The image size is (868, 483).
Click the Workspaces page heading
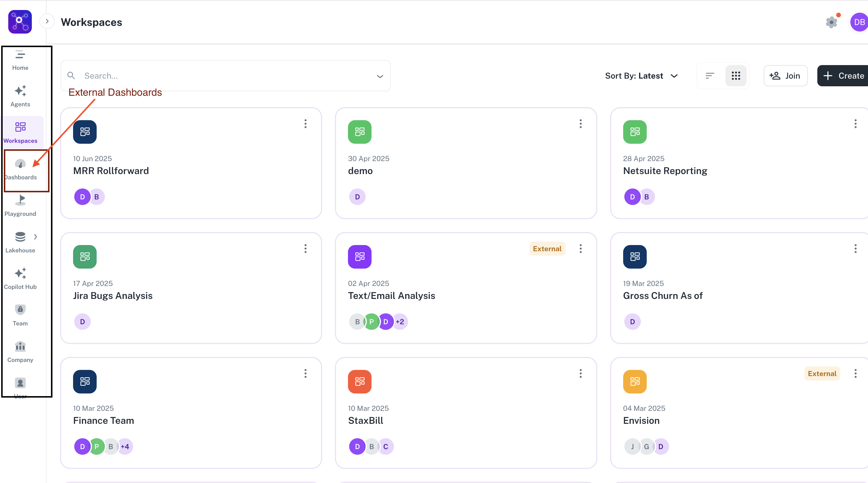tap(92, 22)
